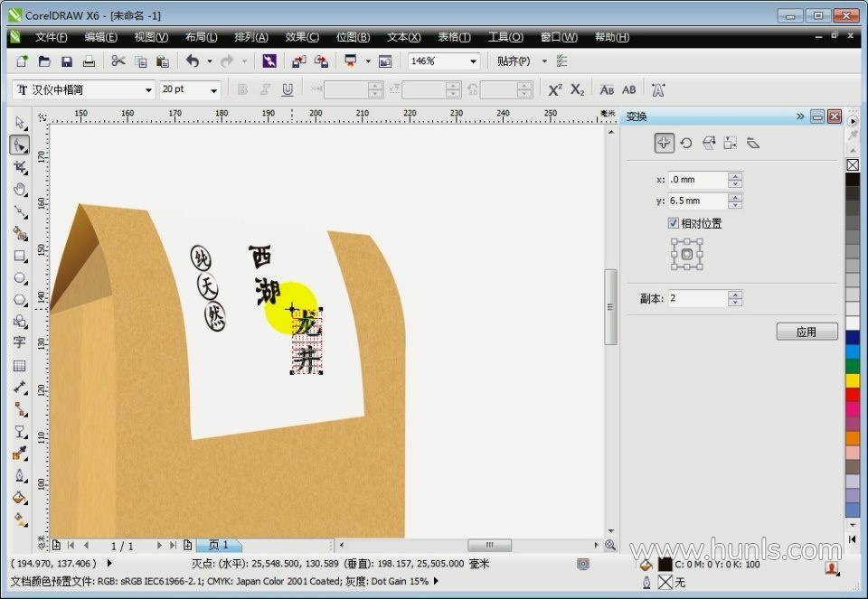
Task: Choose the Crop tool
Action: tap(20, 167)
